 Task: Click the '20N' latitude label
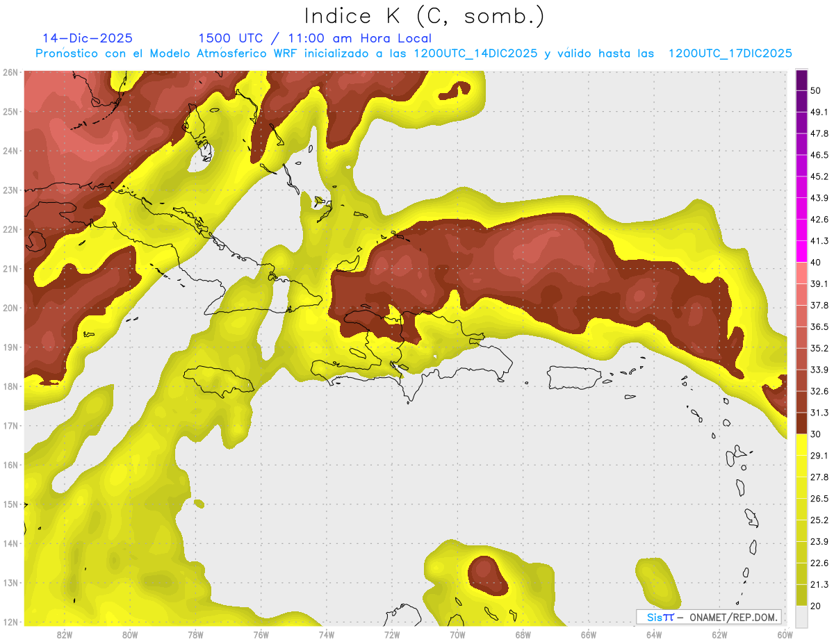click(x=10, y=308)
